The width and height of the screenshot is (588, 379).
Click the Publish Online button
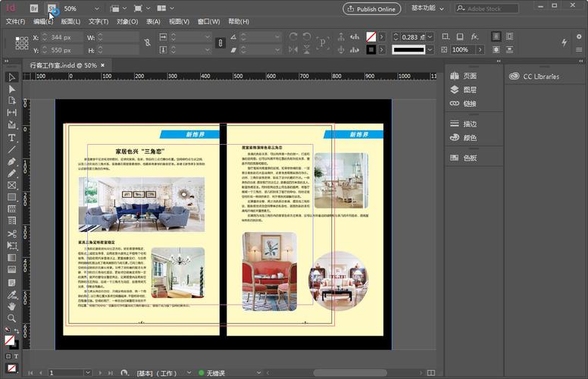pyautogui.click(x=371, y=8)
